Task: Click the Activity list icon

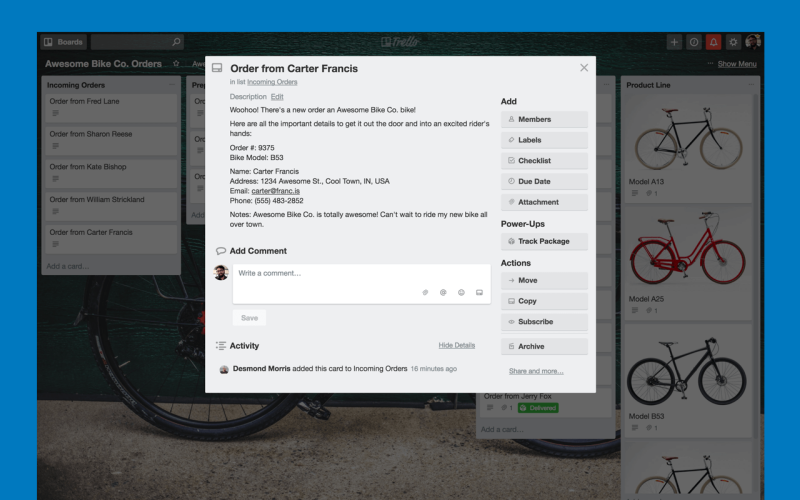Action: [220, 345]
